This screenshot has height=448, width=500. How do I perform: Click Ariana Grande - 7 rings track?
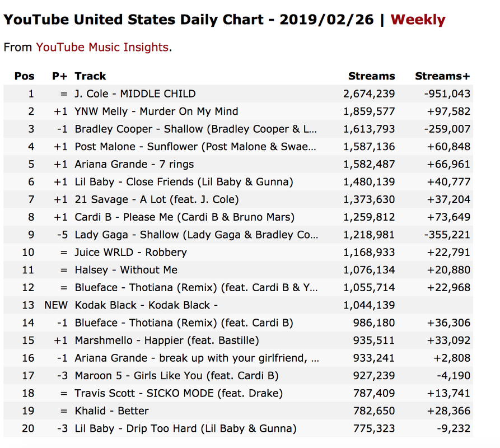point(134,164)
